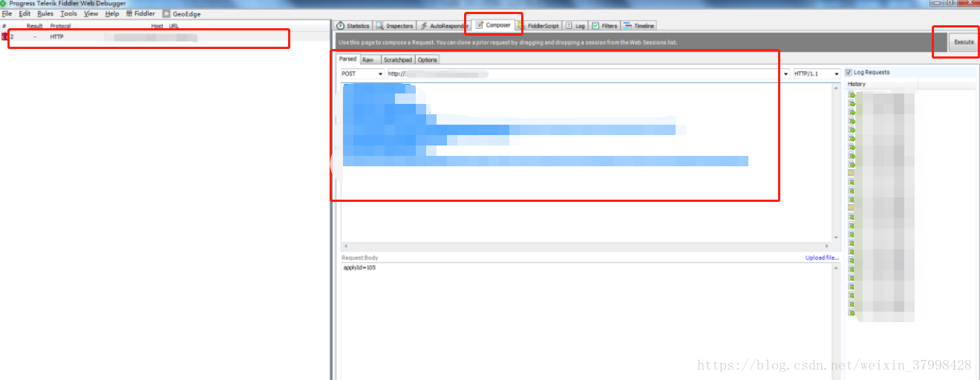Click the FiddlerScript tab script icon

522,26
